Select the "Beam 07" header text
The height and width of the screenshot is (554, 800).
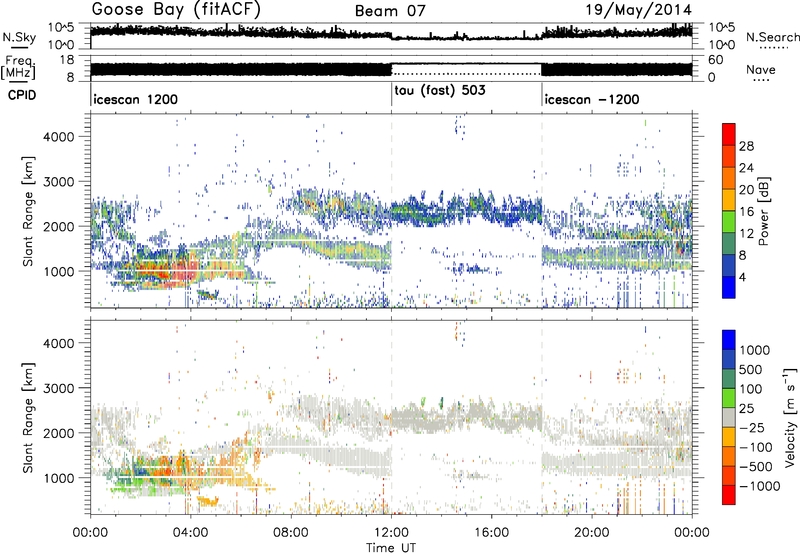pos(390,11)
